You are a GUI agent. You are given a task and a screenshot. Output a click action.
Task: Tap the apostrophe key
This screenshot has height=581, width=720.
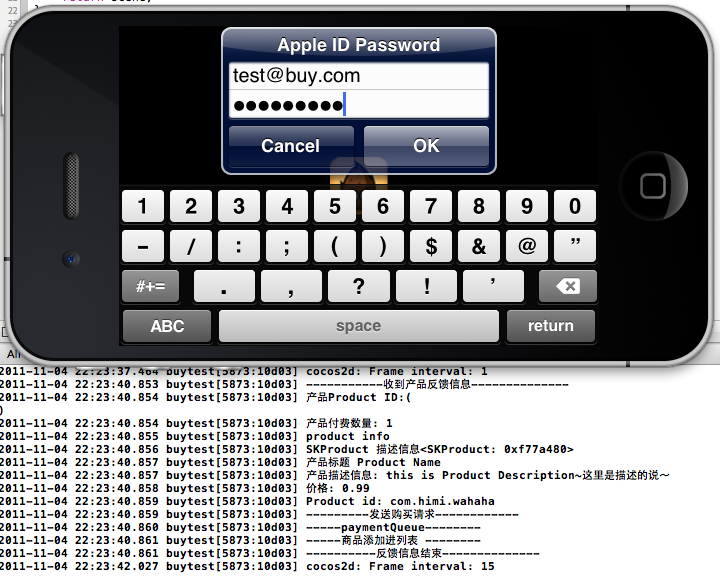(x=493, y=286)
